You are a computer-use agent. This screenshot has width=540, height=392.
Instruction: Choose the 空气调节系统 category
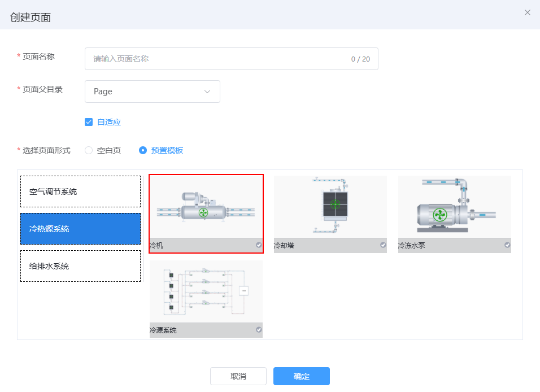(x=81, y=191)
